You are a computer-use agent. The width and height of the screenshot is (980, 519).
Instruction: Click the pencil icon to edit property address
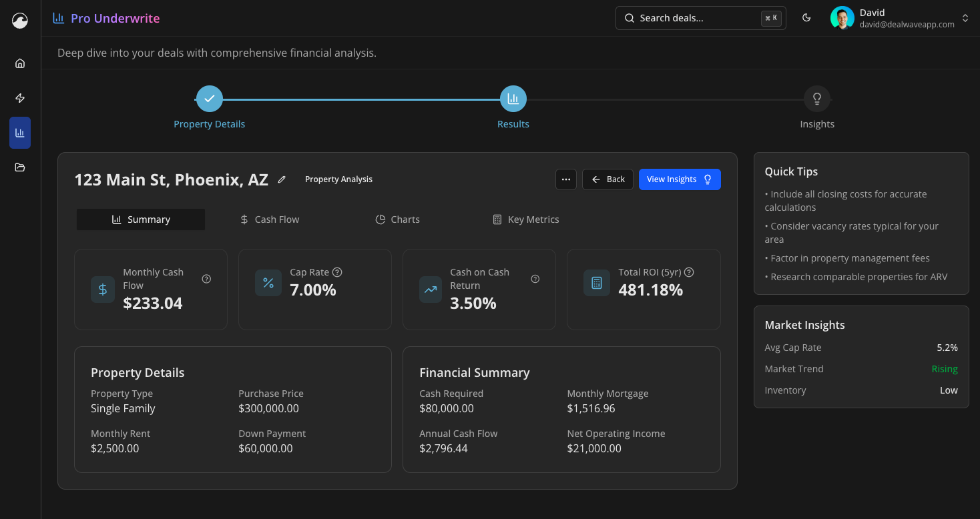tap(281, 179)
